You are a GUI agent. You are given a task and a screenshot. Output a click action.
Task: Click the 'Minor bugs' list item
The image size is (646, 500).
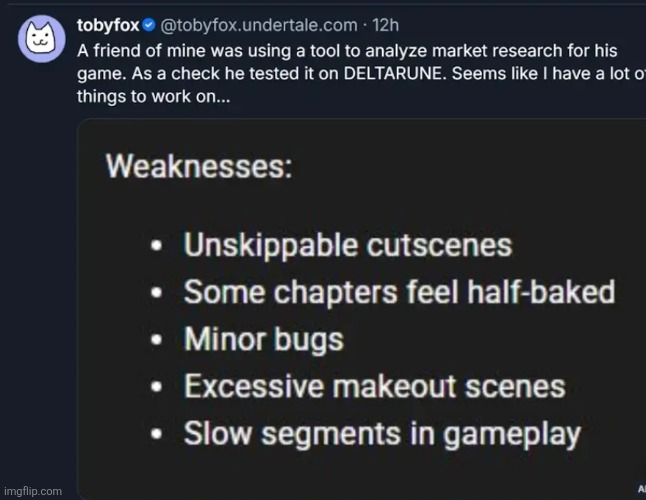coord(263,341)
